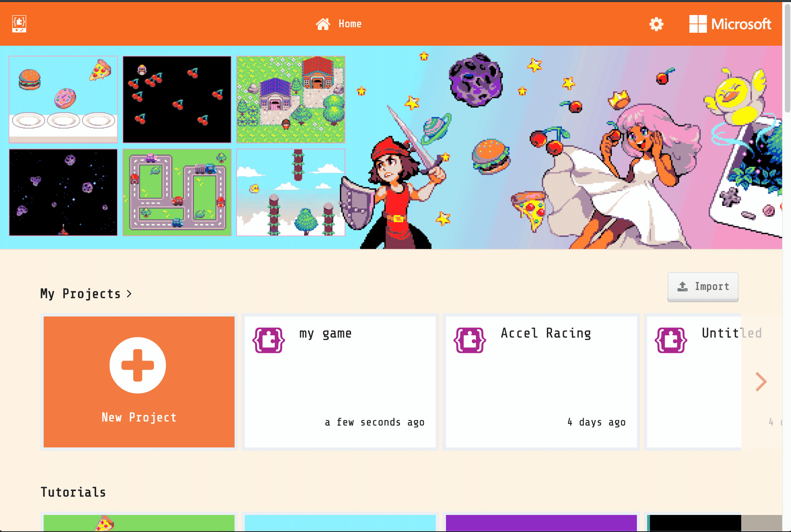Click the falling cherries game thumbnail
The width and height of the screenshot is (791, 532).
(x=177, y=100)
